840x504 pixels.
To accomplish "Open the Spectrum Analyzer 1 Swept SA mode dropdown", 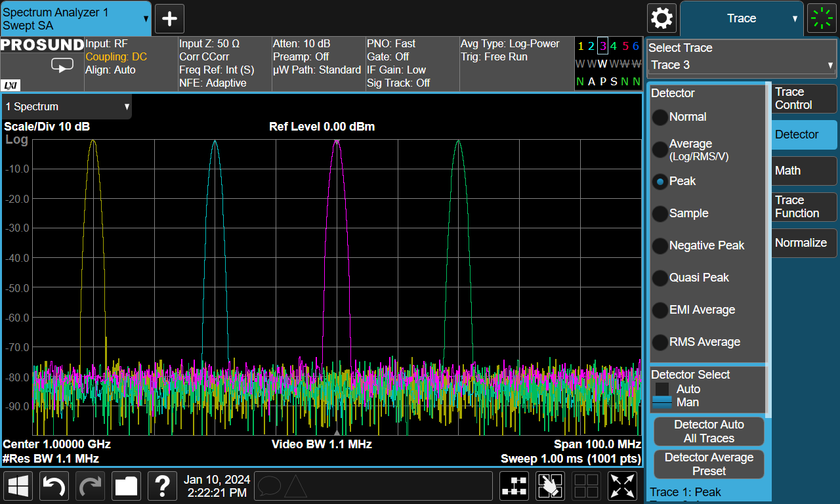I will pyautogui.click(x=75, y=18).
